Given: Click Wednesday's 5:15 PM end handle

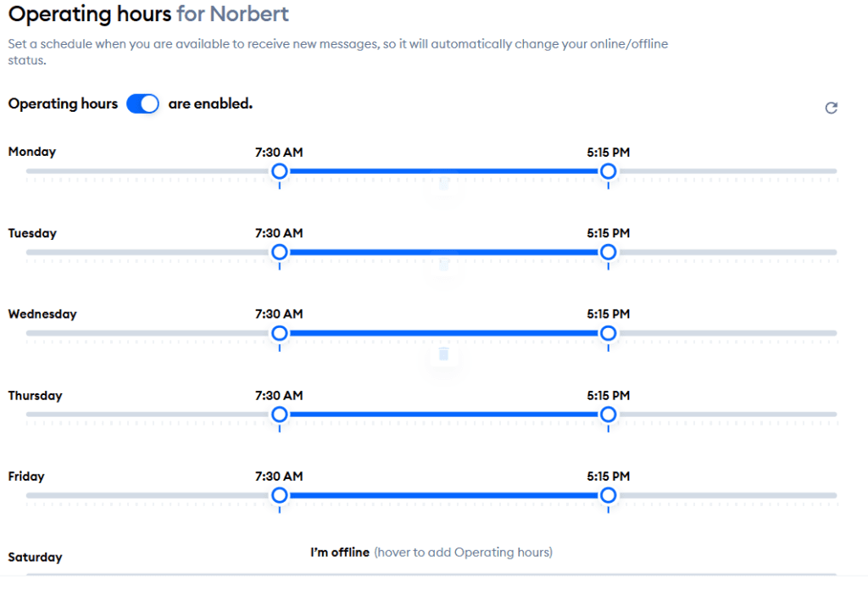Looking at the screenshot, I should coord(608,333).
